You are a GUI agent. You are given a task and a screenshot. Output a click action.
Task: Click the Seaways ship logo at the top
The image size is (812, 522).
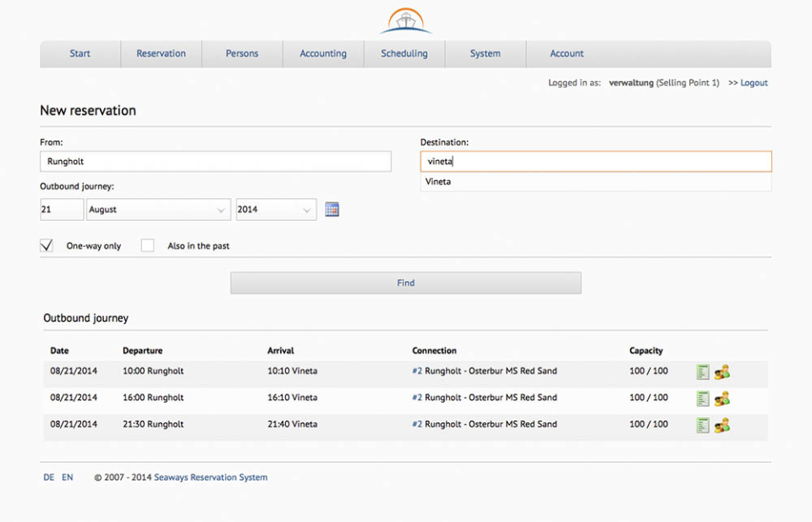405,19
